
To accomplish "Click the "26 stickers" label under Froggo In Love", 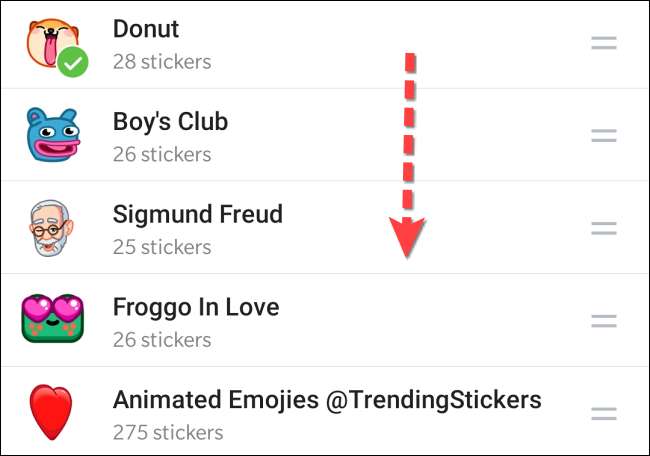I will pos(161,340).
